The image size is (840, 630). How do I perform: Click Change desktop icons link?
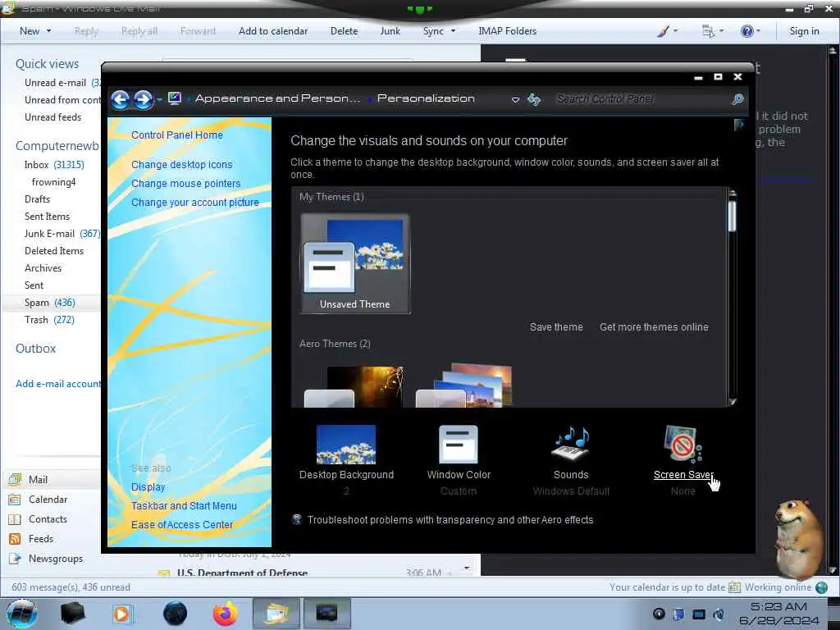click(181, 164)
